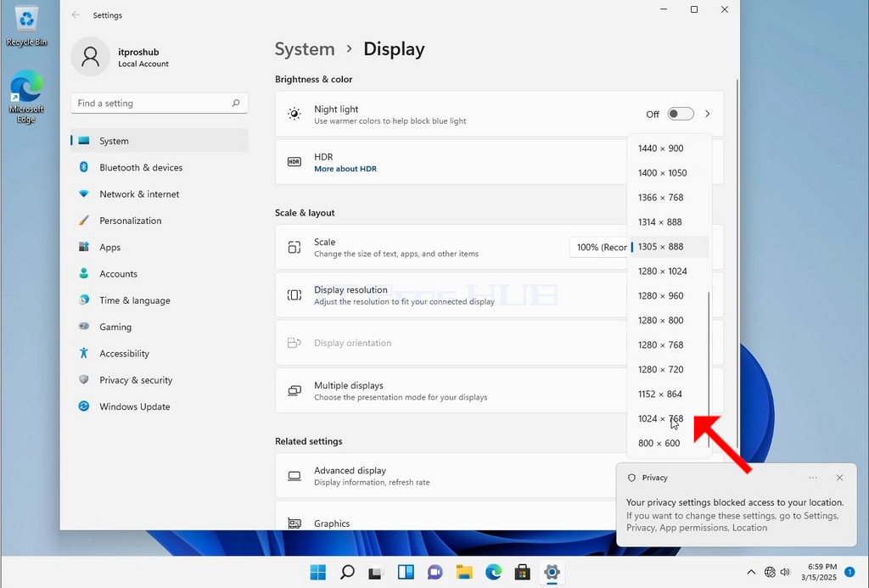Open Bluetooth & devices settings
Viewport: 869px width, 588px height.
pos(160,167)
